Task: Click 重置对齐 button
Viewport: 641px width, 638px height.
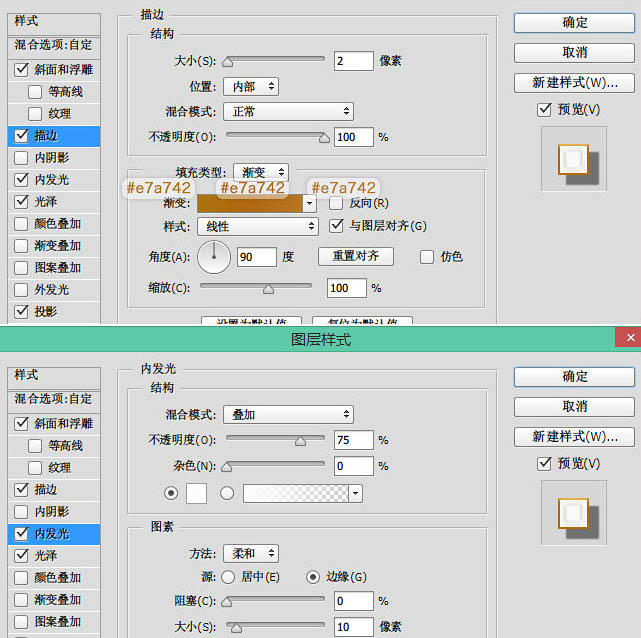Action: click(356, 257)
